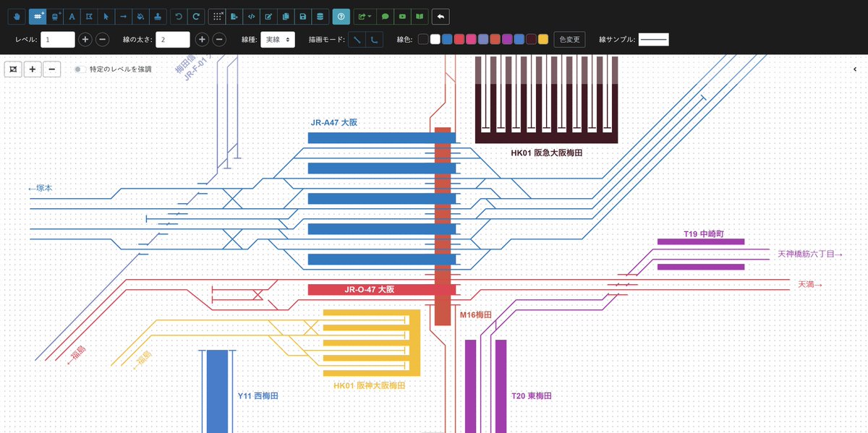The width and height of the screenshot is (868, 433).
Task: Pick the yellow line color swatch
Action: tap(543, 40)
